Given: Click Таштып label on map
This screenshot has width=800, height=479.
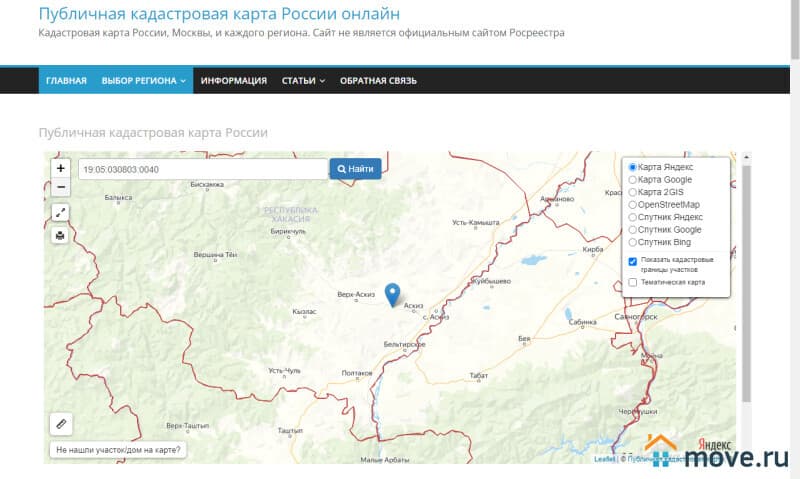Looking at the screenshot, I should pos(290,431).
